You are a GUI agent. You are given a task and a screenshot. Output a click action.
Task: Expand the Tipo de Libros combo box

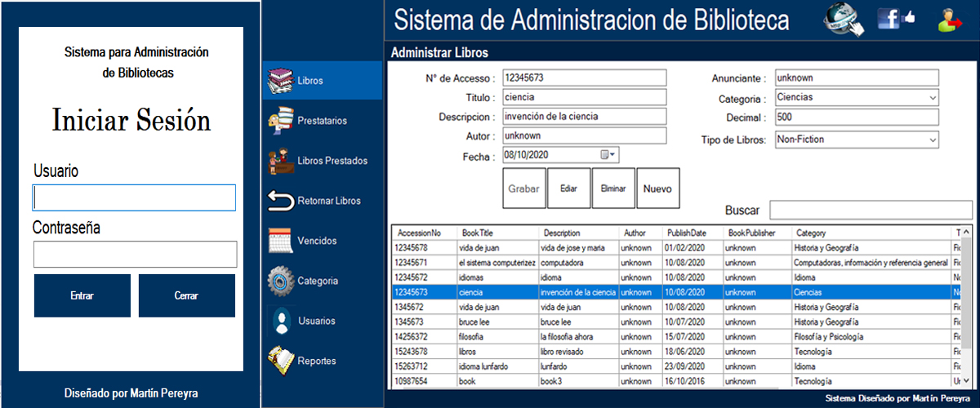[932, 140]
